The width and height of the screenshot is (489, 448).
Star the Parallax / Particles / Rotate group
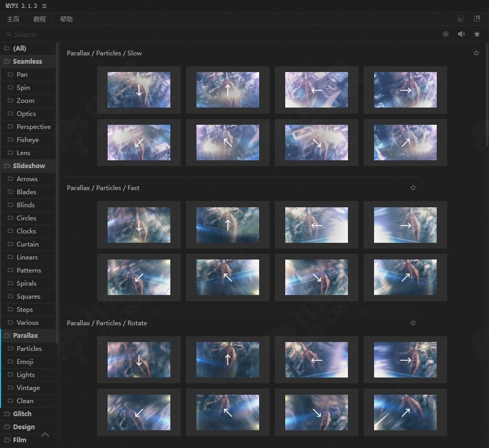tap(413, 323)
